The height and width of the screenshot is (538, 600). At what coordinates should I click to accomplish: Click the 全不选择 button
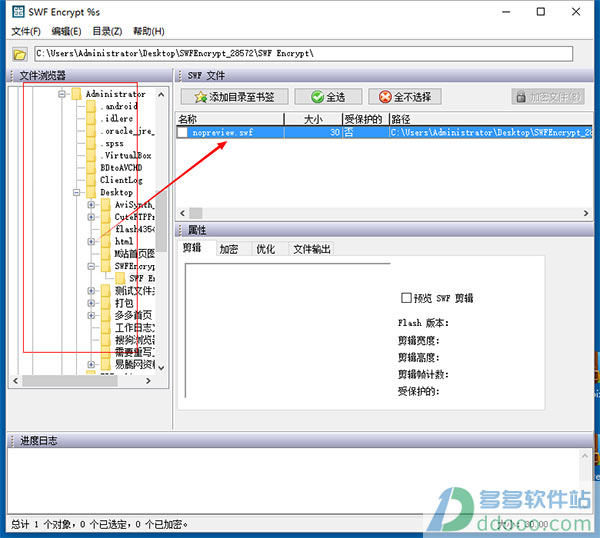405,97
